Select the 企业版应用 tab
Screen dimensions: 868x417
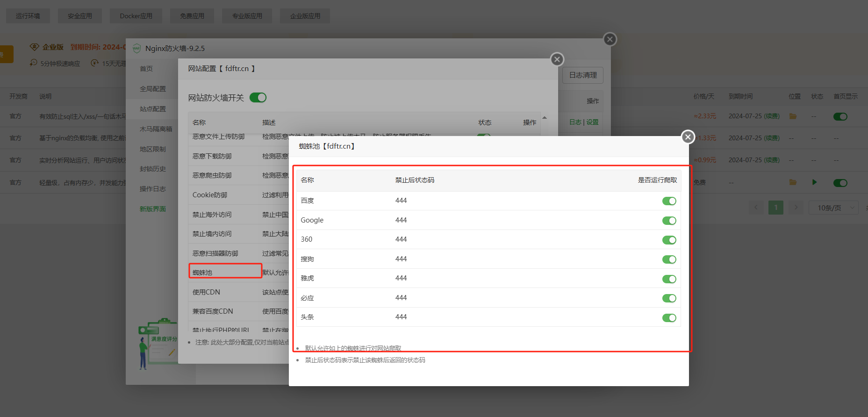pos(305,16)
